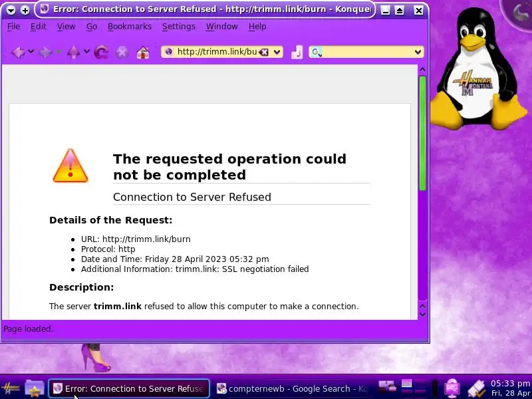Go up one level with Up arrow
The height and width of the screenshot is (399, 532).
coord(73,52)
